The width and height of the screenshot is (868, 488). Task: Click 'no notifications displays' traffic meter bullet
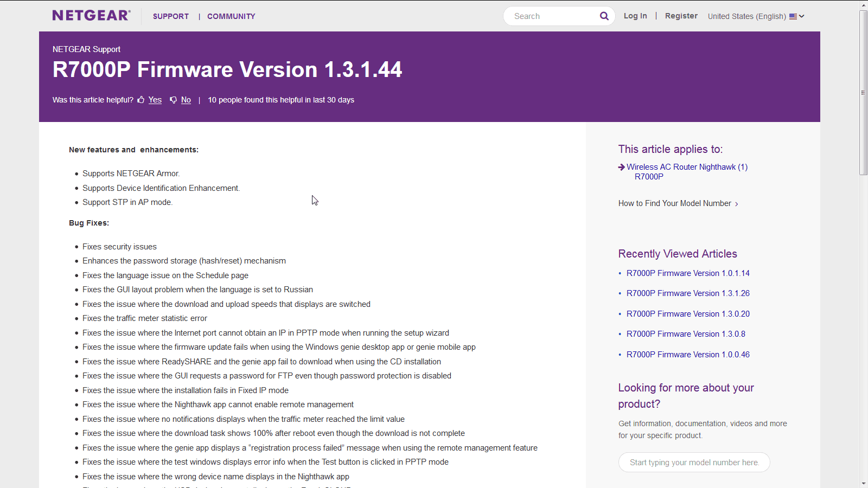244,419
